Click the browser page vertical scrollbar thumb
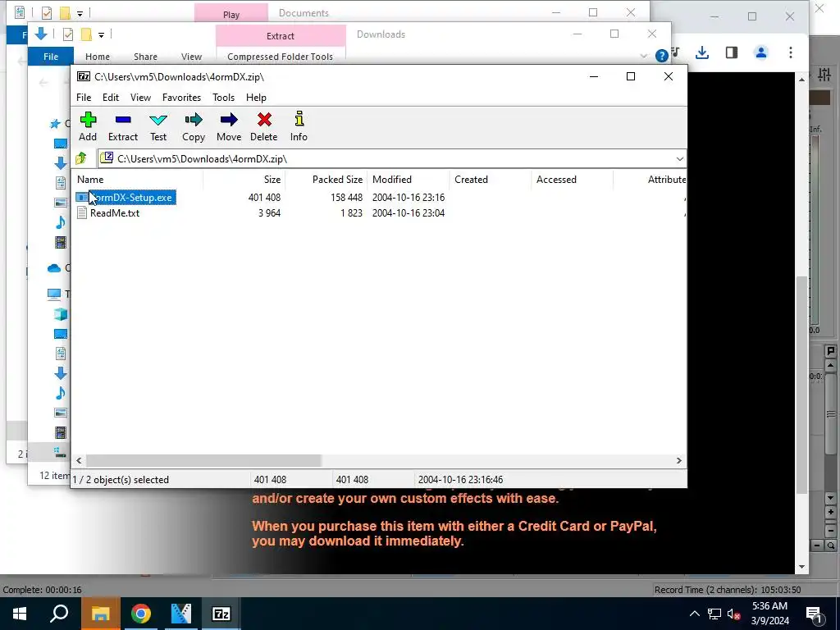 coord(801,385)
